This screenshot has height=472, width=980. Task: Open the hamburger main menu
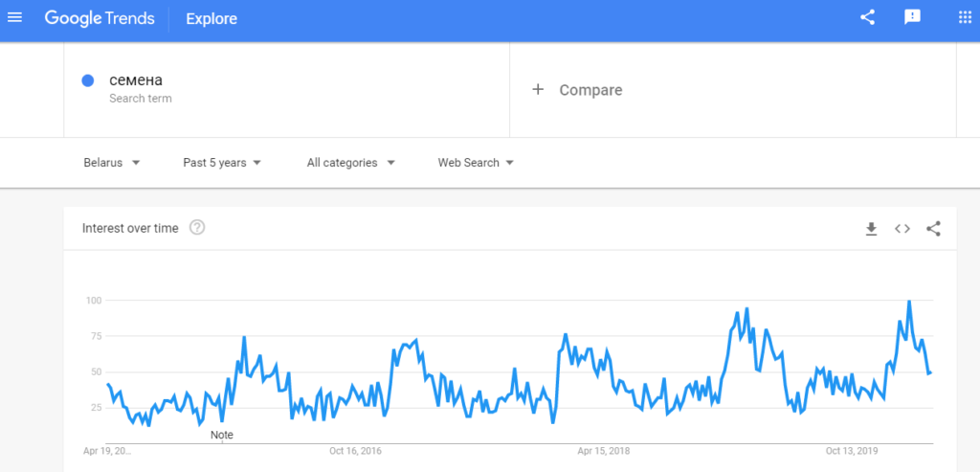(14, 18)
